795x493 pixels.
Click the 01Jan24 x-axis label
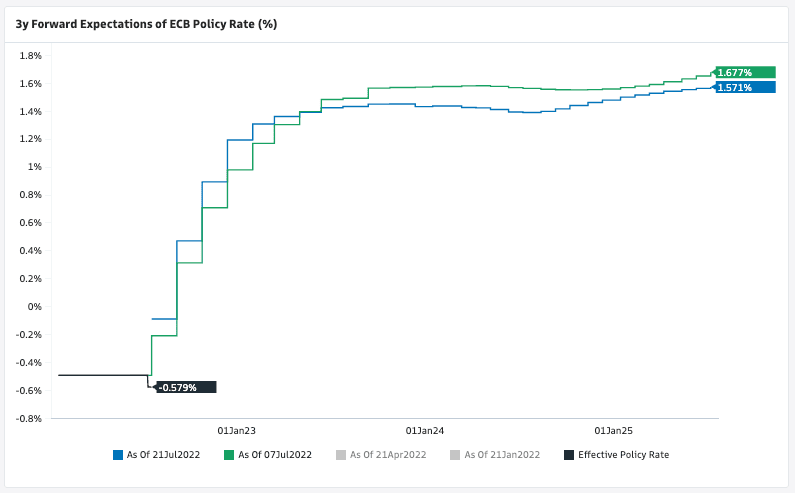tap(425, 431)
